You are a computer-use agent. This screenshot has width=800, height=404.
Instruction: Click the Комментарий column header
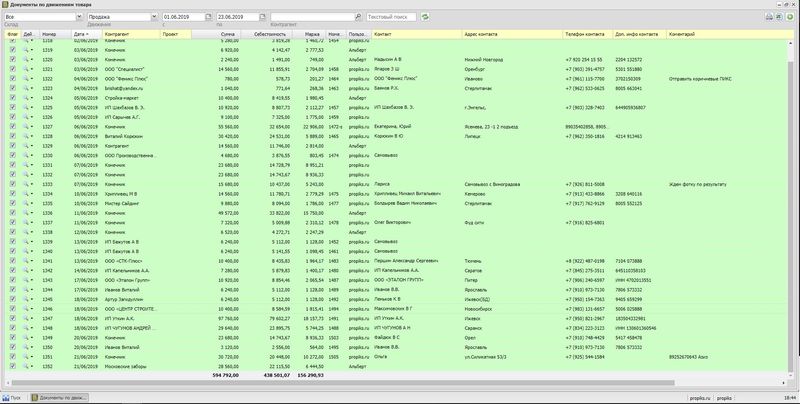click(x=727, y=34)
